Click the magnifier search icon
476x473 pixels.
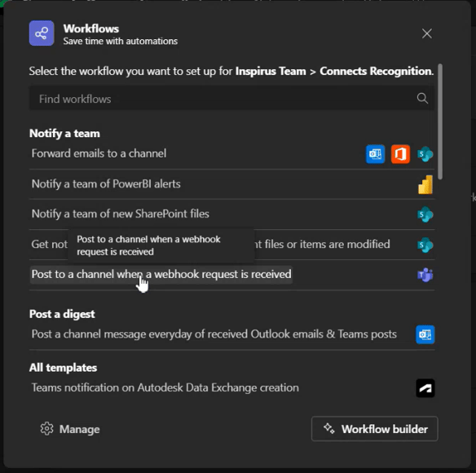(x=422, y=99)
